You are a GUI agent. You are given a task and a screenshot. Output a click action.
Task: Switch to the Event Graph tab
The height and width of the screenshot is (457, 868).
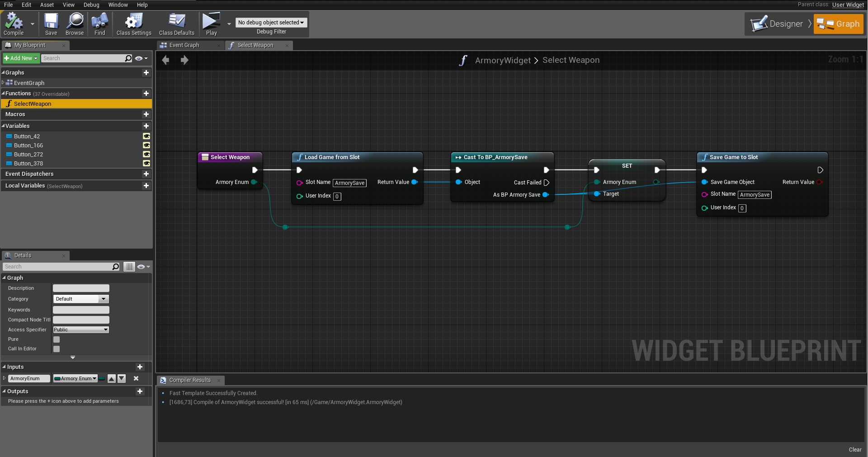[184, 45]
